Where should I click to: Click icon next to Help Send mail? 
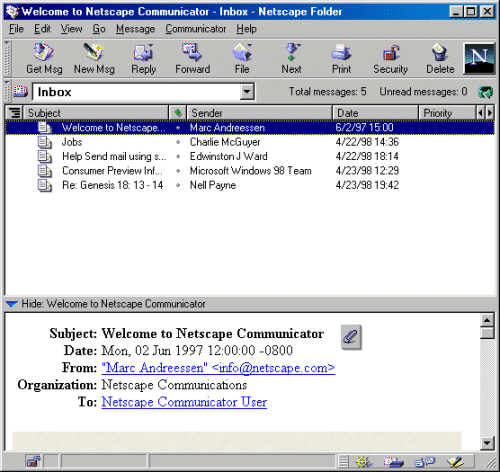[x=45, y=157]
